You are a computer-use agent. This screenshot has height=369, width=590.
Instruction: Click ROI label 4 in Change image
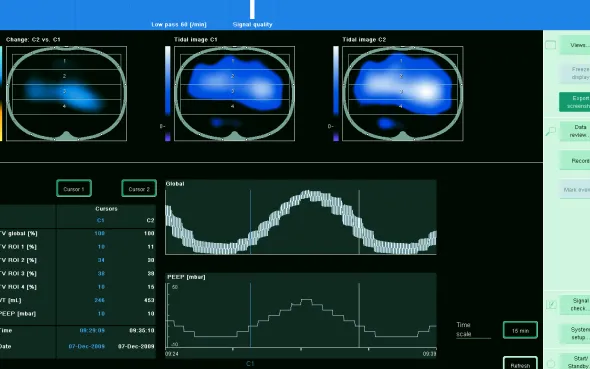pyautogui.click(x=64, y=106)
